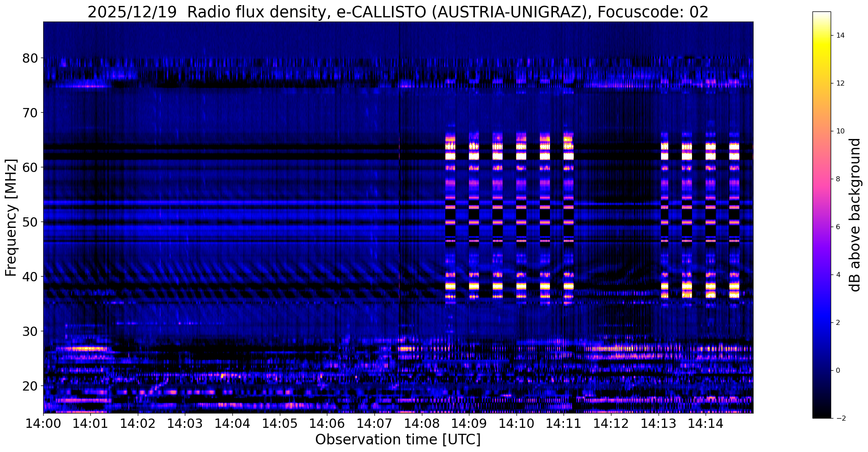This screenshot has width=868, height=452.
Task: Click the colorbar tick labeled 14
Action: click(x=840, y=36)
